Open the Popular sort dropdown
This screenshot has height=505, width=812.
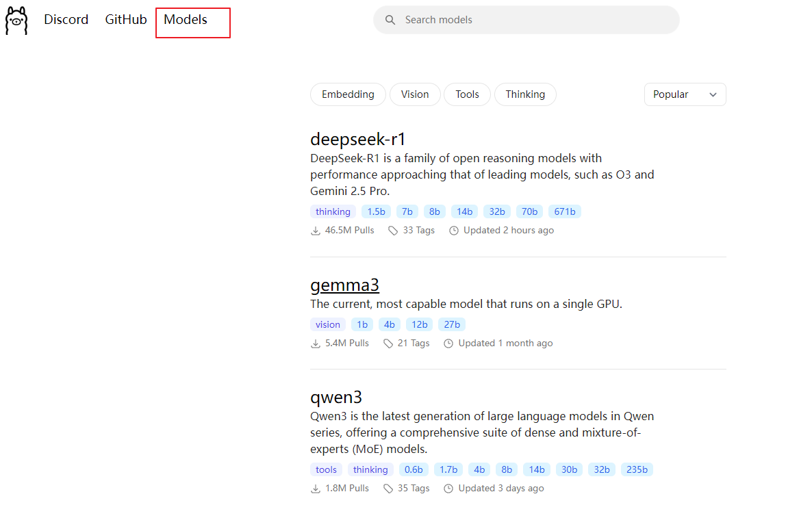coord(685,94)
